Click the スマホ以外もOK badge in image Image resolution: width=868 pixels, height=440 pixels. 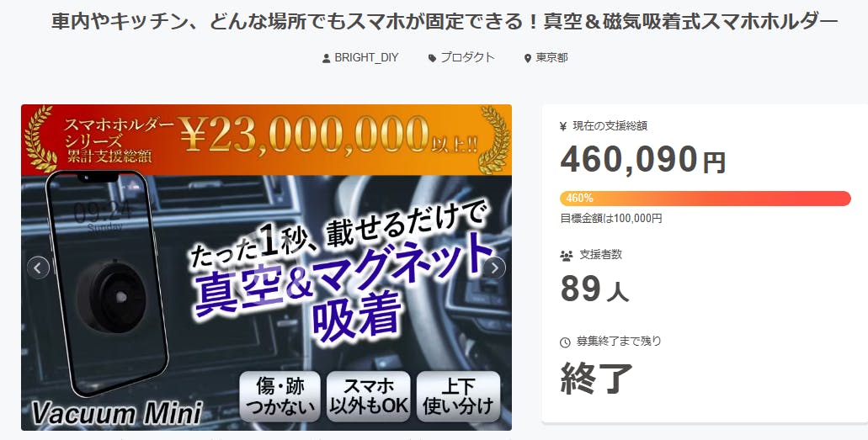pos(369,396)
